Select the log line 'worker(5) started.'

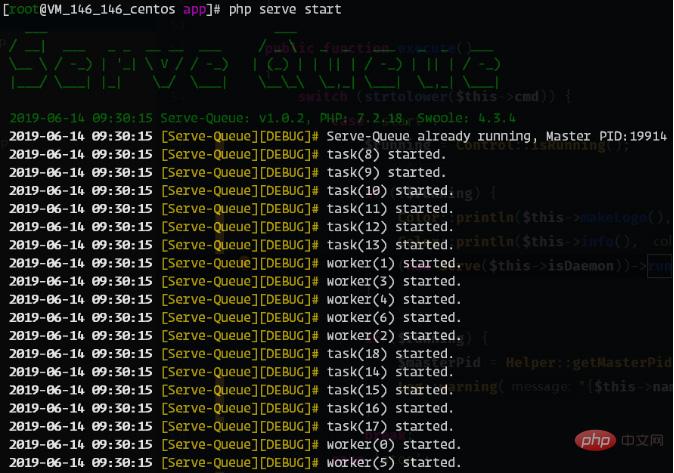pos(236,462)
